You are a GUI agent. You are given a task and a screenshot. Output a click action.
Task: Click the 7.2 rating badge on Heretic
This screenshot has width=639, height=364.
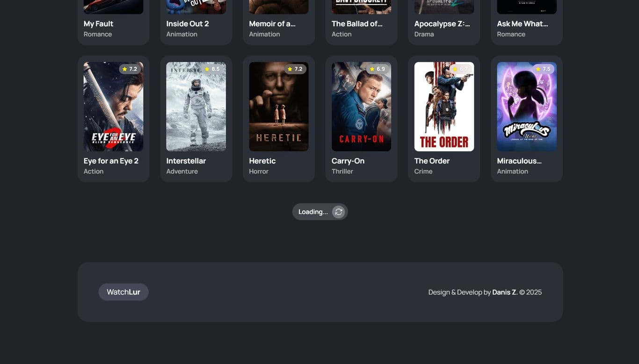point(295,69)
